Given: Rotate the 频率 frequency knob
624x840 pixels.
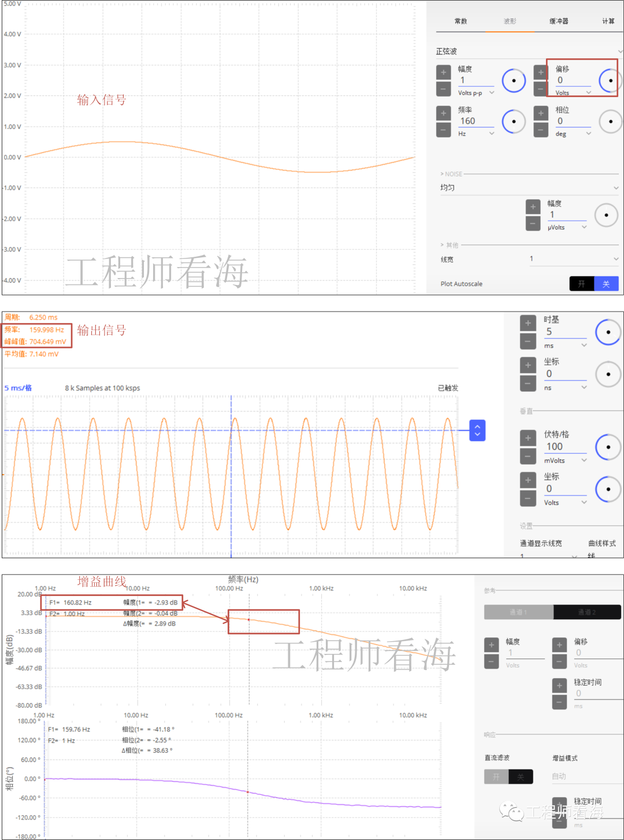Looking at the screenshot, I should click(x=514, y=121).
